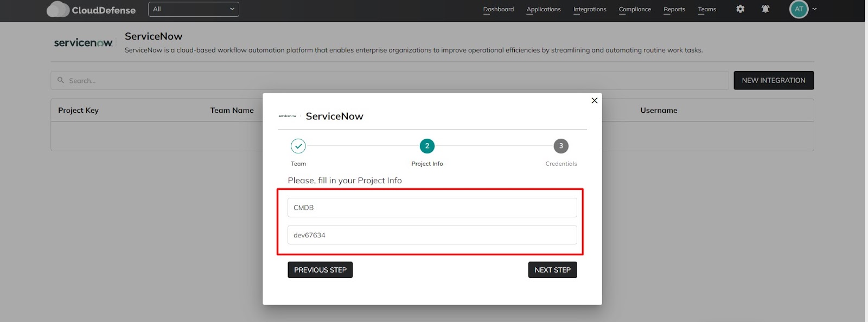Click the CloudDefense cloud logo
This screenshot has width=868, height=322.
58,9
